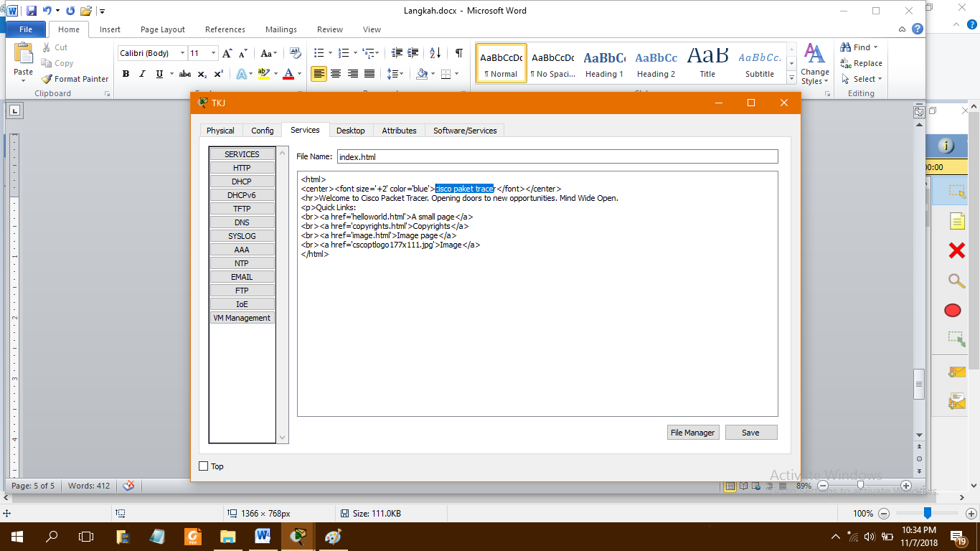Screen dimensions: 980x551
Task: Apply the Heading 1 style
Action: point(604,63)
